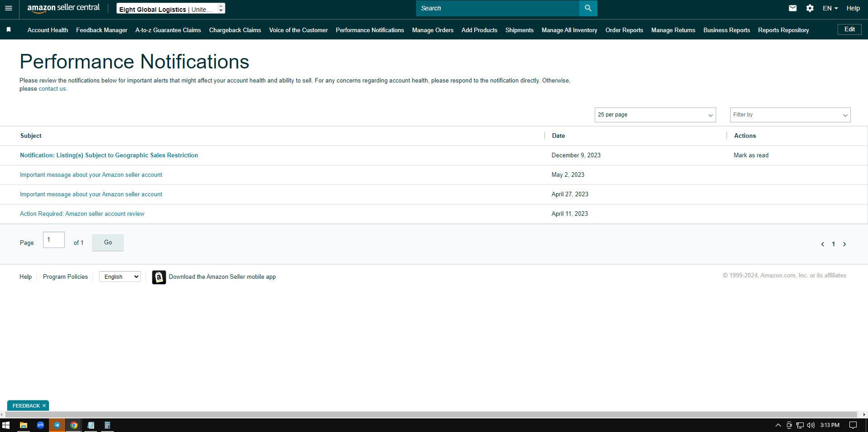Open Business Reports

[727, 30]
